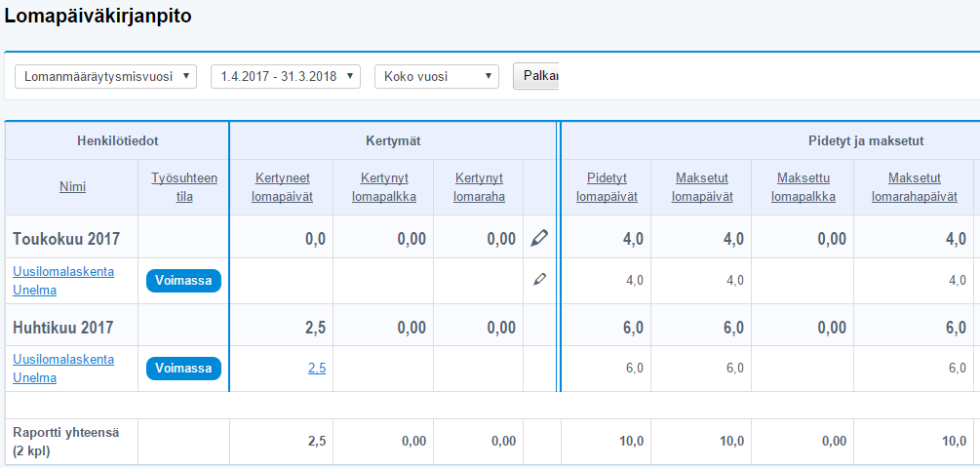Sort by Kertyneet lomapäivät column

(283, 186)
